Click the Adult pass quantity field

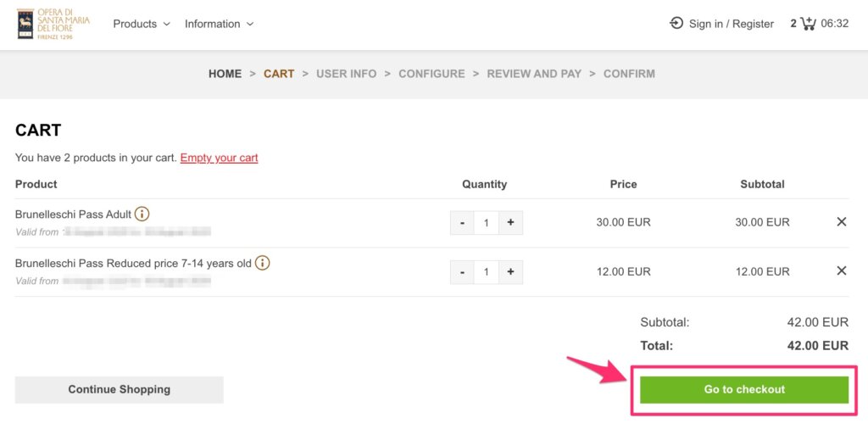486,223
